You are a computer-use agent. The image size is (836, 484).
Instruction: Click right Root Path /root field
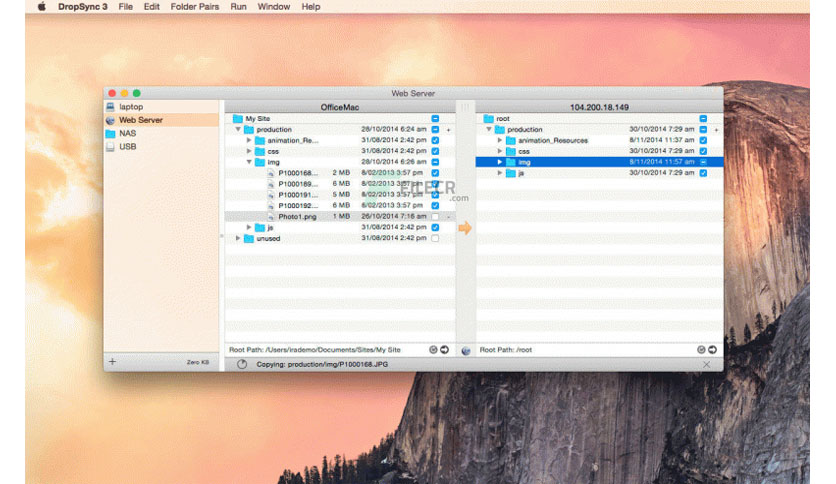(x=505, y=350)
